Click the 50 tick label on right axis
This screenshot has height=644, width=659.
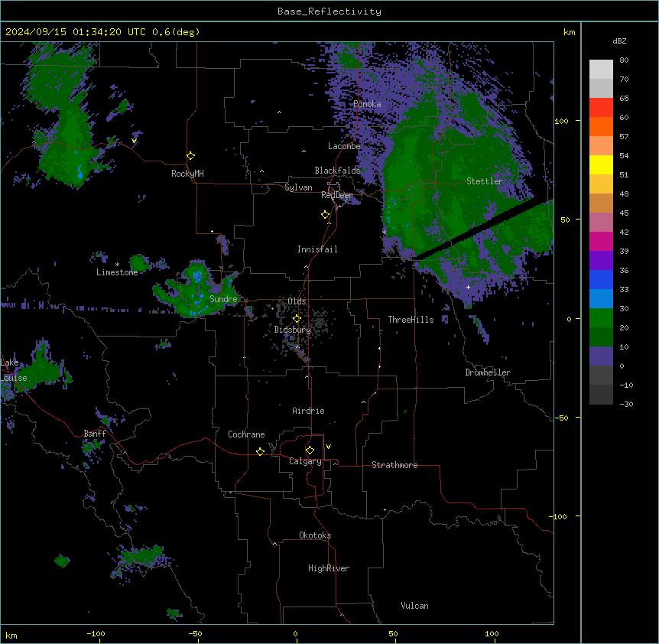pos(565,220)
